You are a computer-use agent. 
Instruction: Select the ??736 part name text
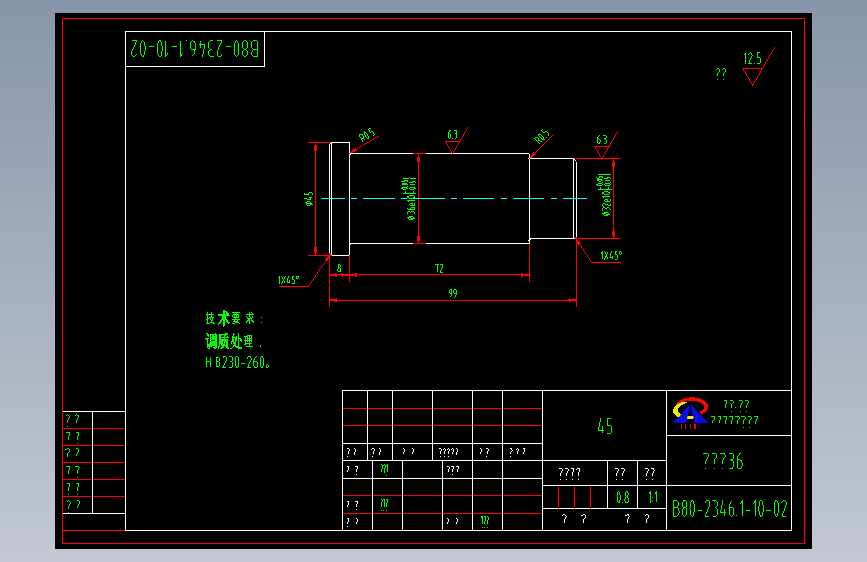[723, 461]
